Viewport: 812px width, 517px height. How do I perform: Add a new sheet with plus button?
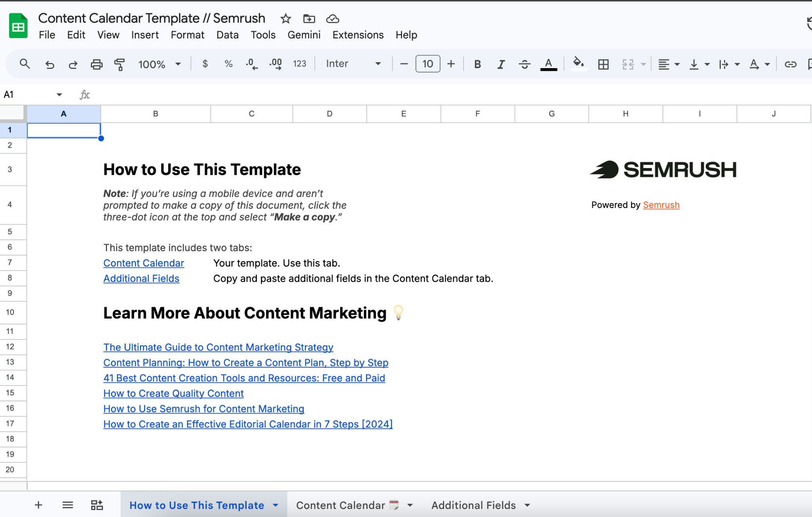[38, 505]
